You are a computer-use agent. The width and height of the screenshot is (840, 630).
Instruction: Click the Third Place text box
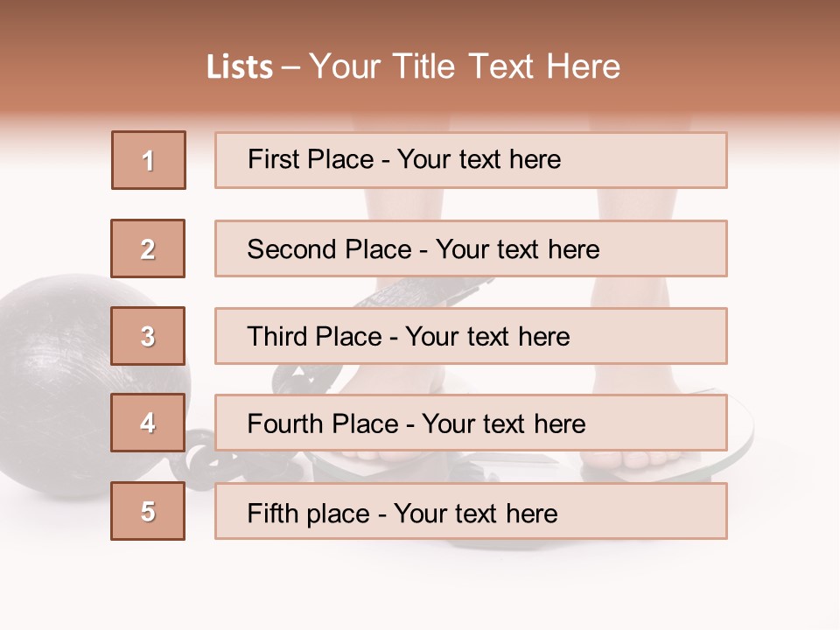(x=471, y=336)
